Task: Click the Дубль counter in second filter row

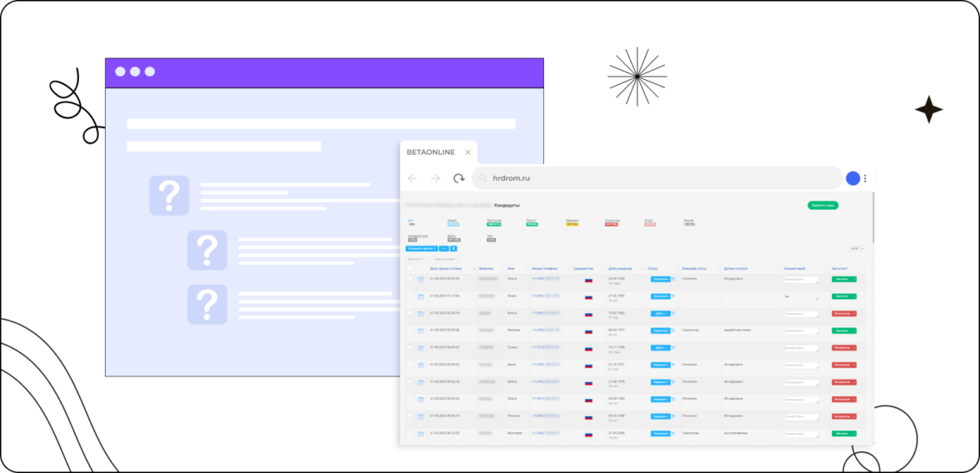Action: [453, 238]
